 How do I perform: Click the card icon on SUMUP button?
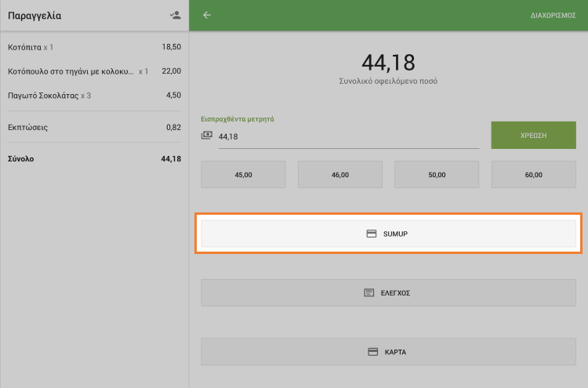click(372, 234)
